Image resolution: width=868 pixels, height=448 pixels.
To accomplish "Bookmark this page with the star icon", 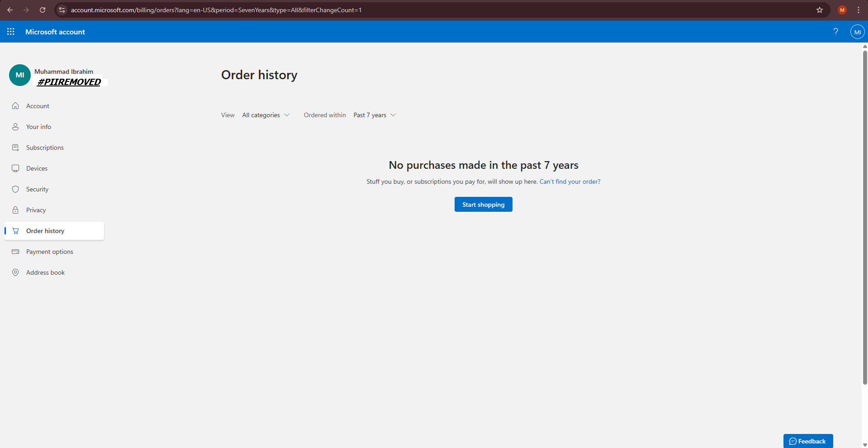I will [819, 10].
